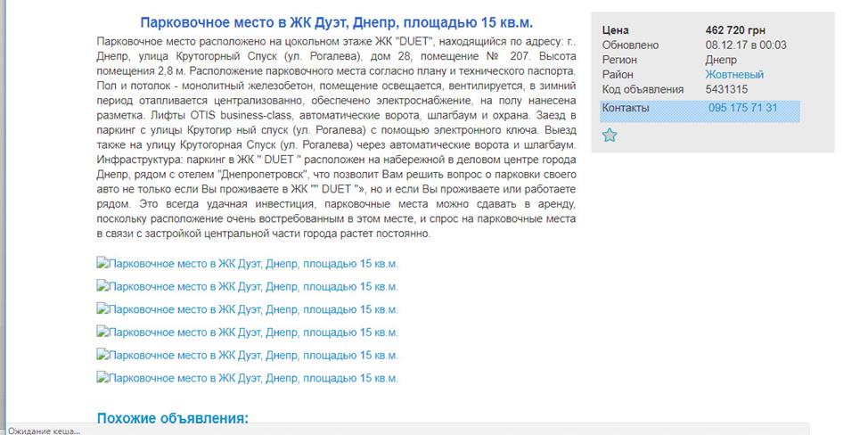The height and width of the screenshot is (435, 868).
Task: Click the Цена label in info panel
Action: coord(615,30)
